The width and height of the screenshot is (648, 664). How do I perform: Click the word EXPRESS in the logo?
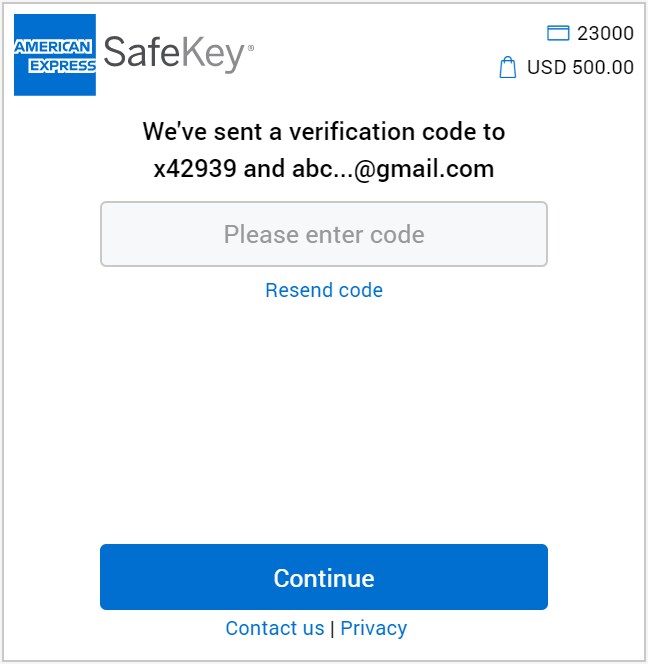coord(62,66)
